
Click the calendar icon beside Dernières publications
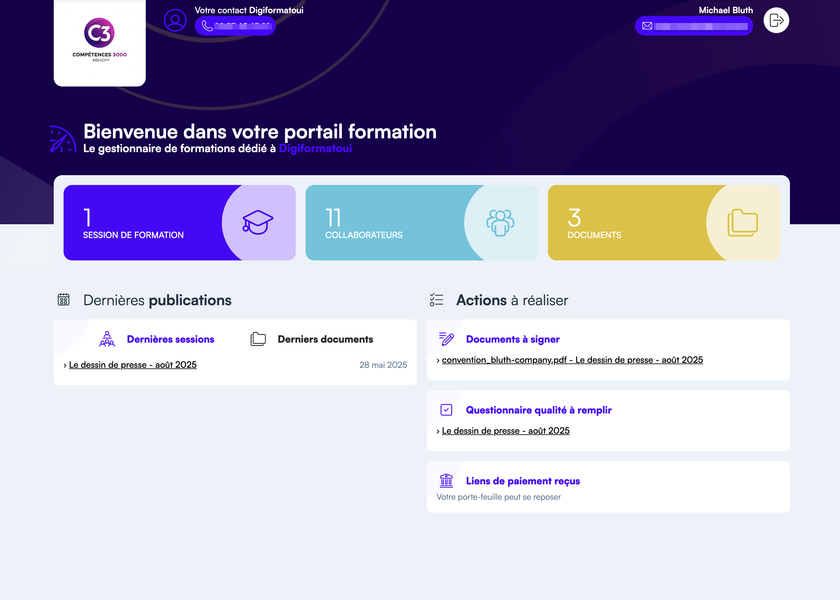[64, 299]
